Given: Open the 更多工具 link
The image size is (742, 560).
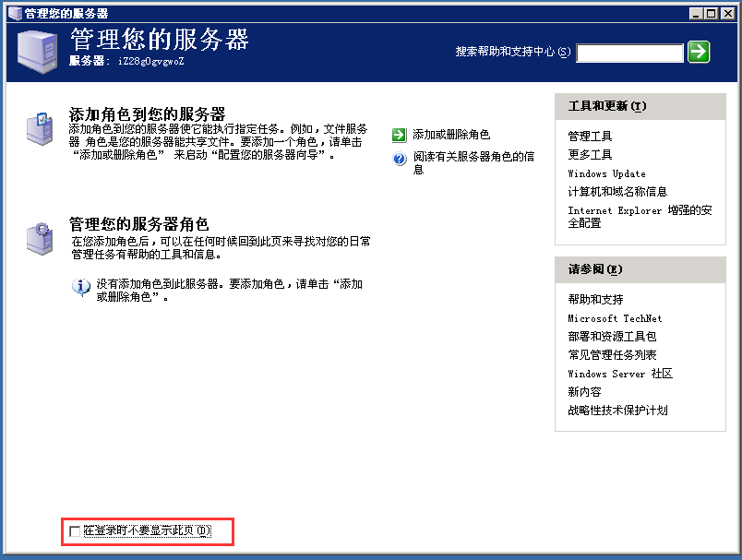Looking at the screenshot, I should tap(590, 155).
